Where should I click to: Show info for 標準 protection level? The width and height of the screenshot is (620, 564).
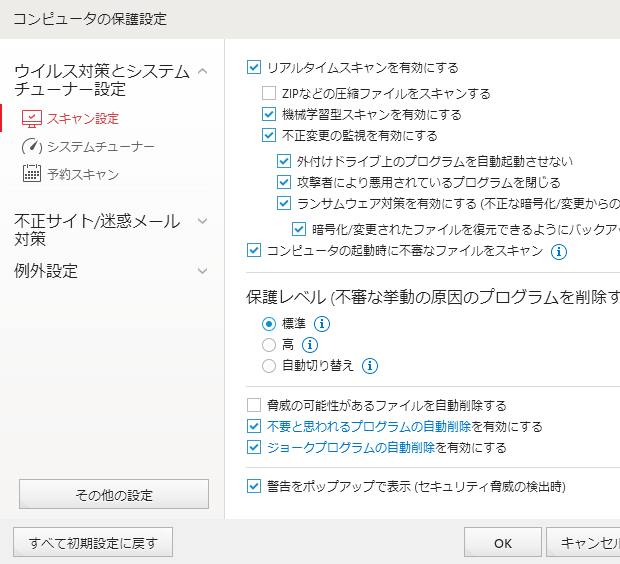click(322, 324)
